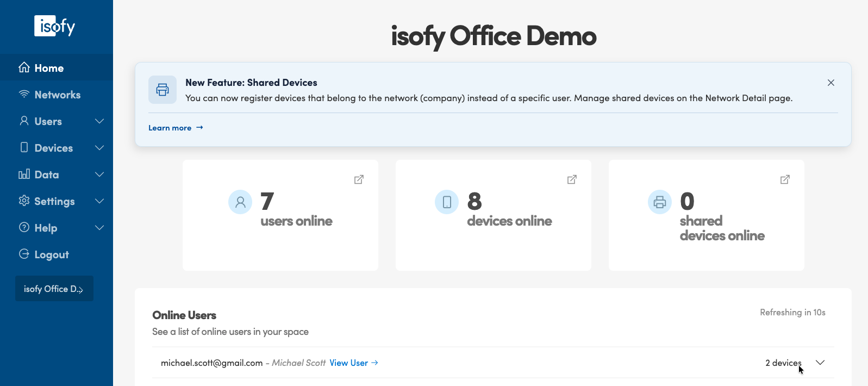
Task: Click the printer icon in the Shared Devices banner
Action: click(163, 90)
